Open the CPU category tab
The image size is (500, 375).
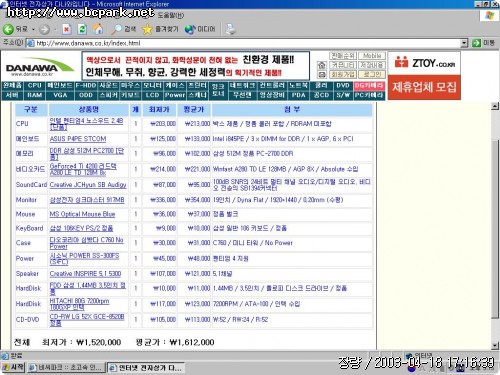(35, 86)
